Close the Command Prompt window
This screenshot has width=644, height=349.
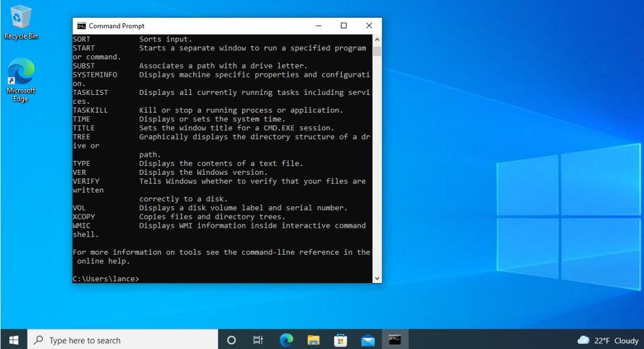pyautogui.click(x=369, y=26)
